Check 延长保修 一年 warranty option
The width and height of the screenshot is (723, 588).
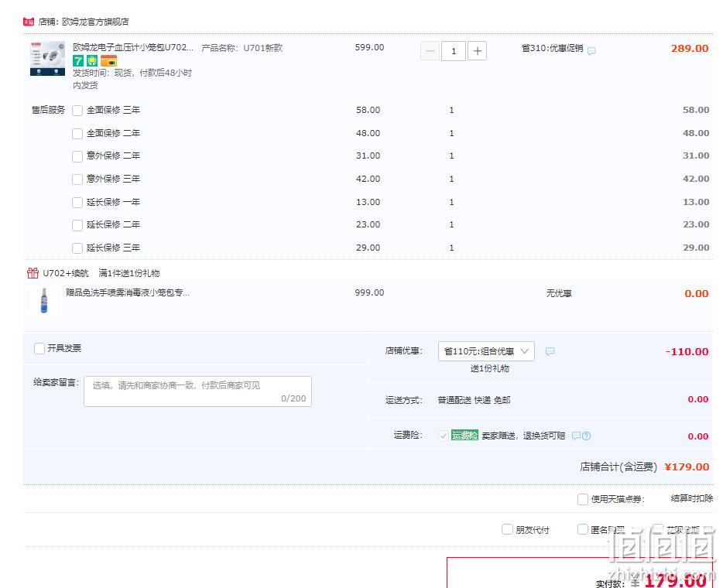pos(77,202)
